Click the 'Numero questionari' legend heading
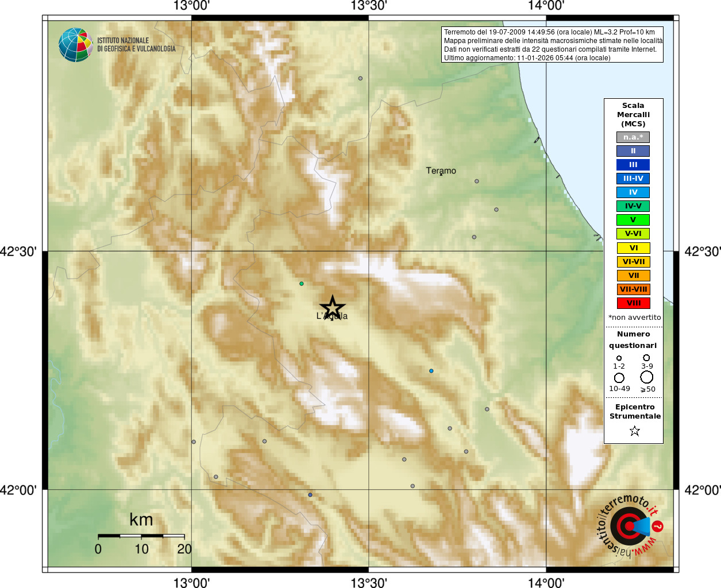This screenshot has width=721, height=588. pyautogui.click(x=633, y=340)
